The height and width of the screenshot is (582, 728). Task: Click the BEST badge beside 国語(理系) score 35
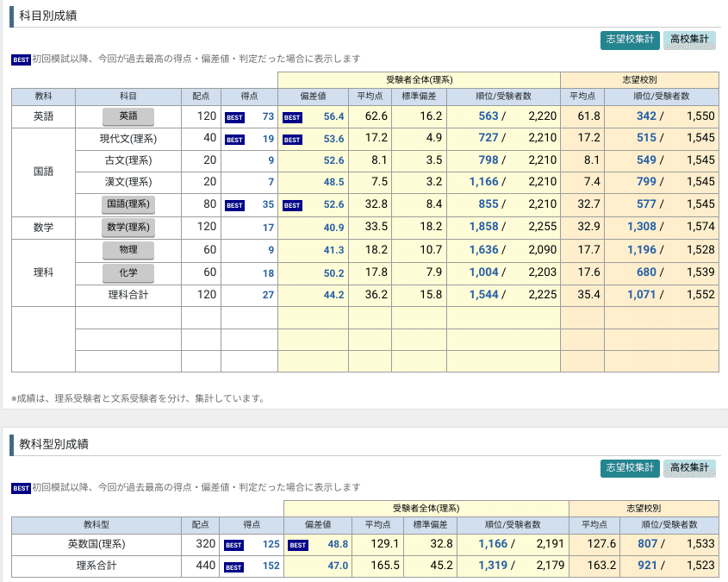234,205
